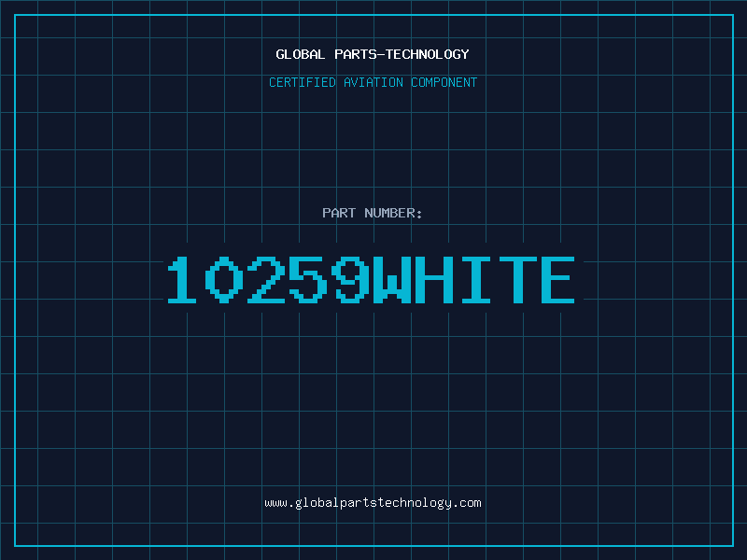Select the part number 10259WHITE
The image size is (747, 560).
371,279
